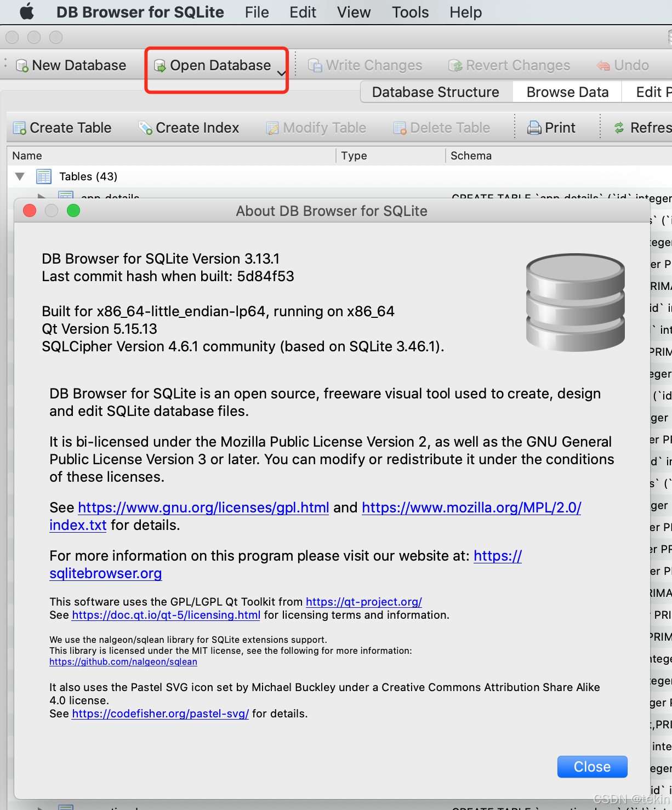Click the Print icon
Image resolution: width=672 pixels, height=810 pixels.
(534, 128)
